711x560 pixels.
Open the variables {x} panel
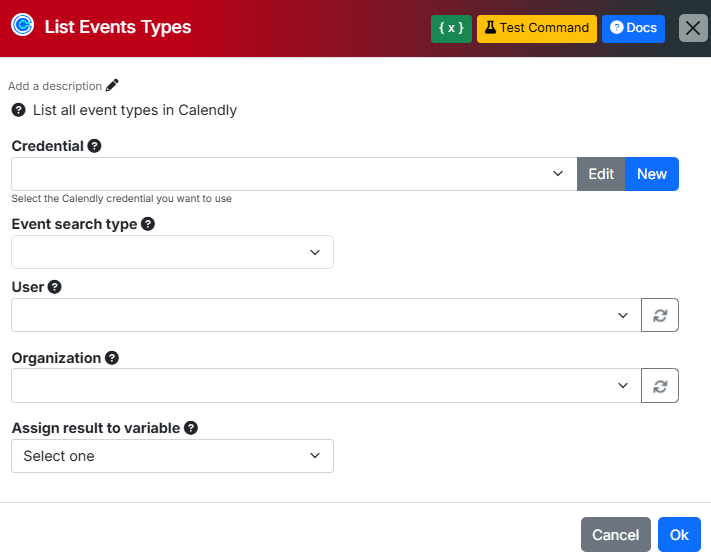(451, 28)
